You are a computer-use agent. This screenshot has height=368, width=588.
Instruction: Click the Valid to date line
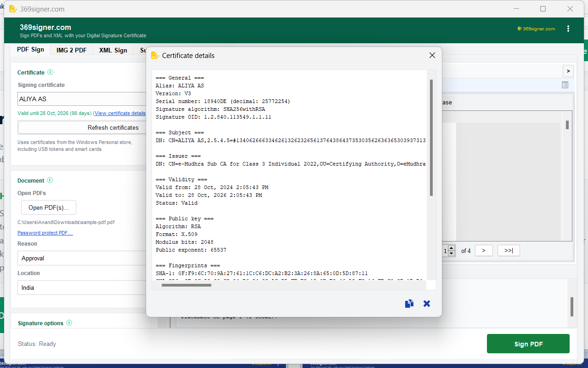209,195
